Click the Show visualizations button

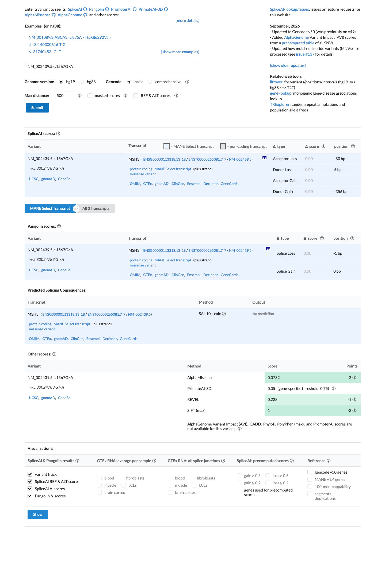pyautogui.click(x=38, y=514)
